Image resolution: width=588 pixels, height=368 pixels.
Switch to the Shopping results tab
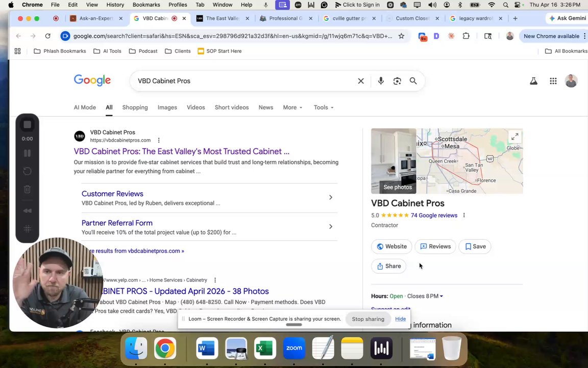135,107
